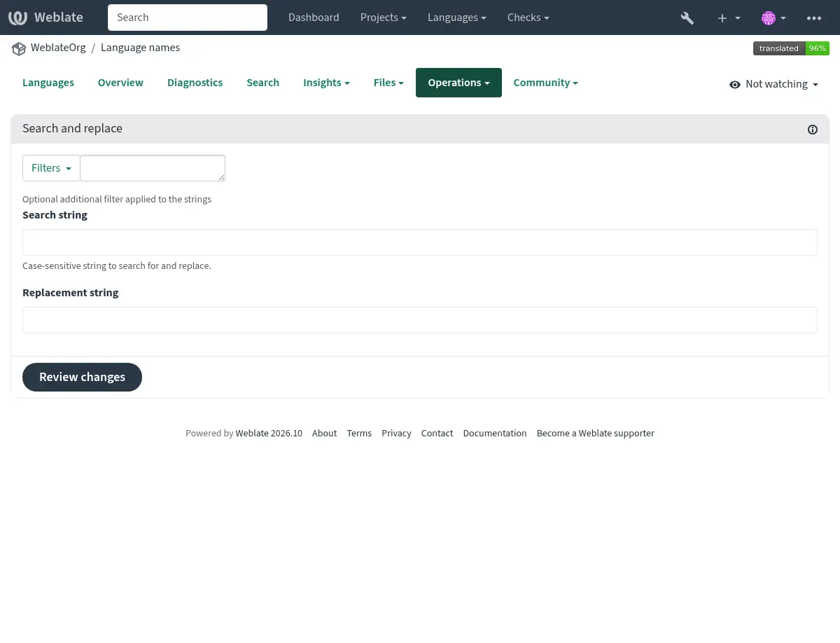Image resolution: width=840 pixels, height=643 pixels.
Task: Open the Terms footer link
Action: [x=359, y=434]
